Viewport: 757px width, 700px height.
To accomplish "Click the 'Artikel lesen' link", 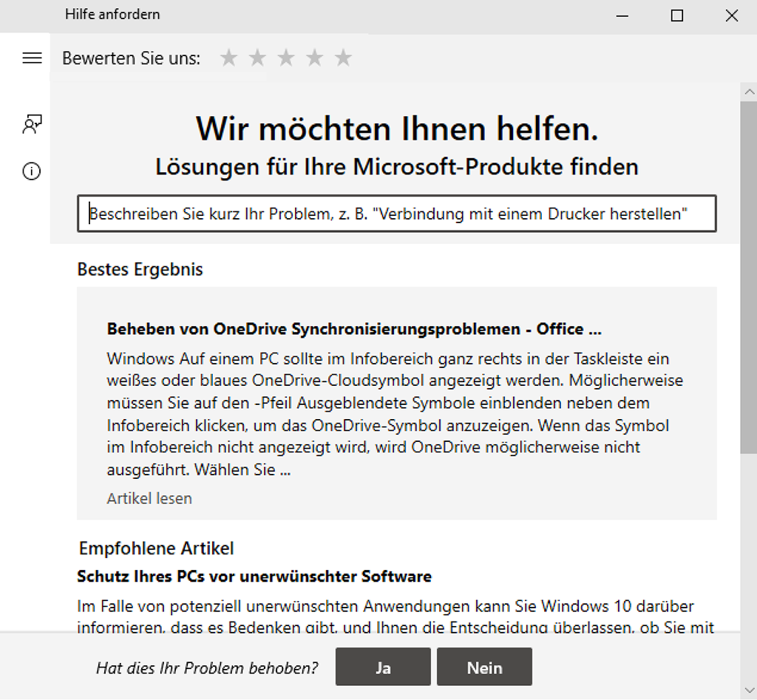I will pos(149,498).
